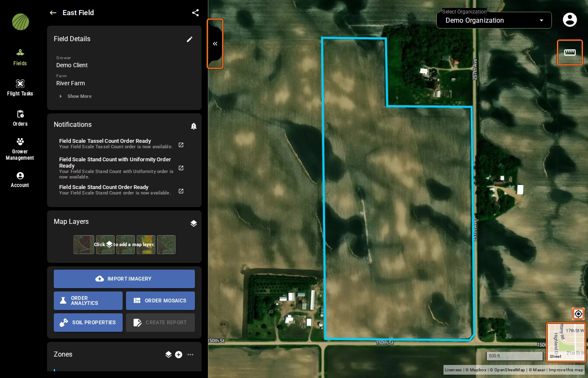Open Grower Management section
This screenshot has width=588, height=378.
(x=20, y=149)
